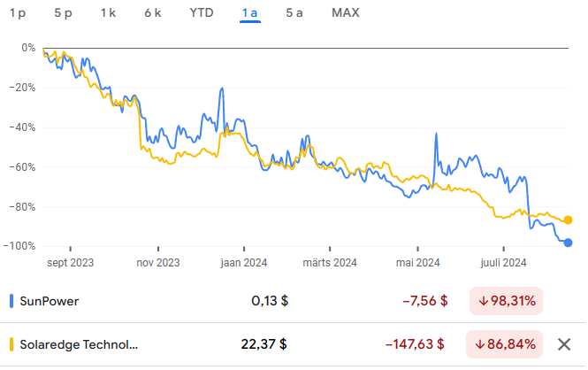Click the yellow Solaredge line endpoint dot
This screenshot has width=588, height=370.
pos(568,220)
